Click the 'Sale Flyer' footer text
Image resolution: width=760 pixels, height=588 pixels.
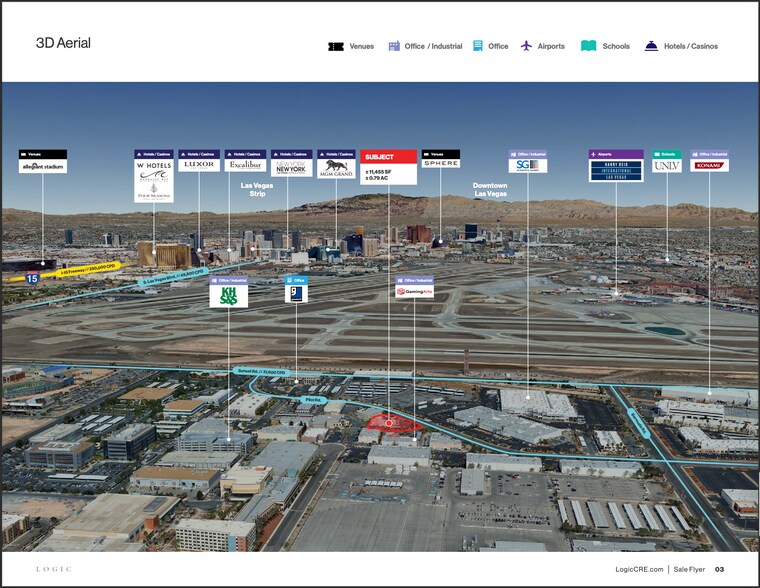coord(689,569)
